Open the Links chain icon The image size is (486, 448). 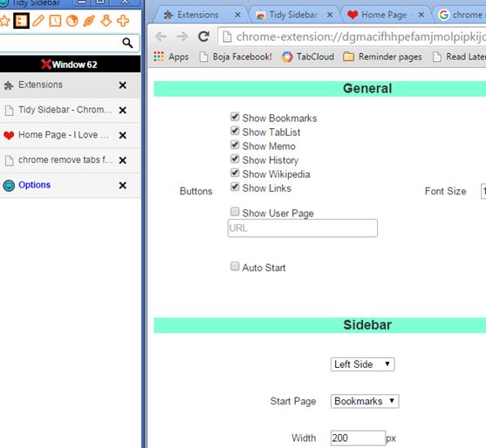(89, 21)
